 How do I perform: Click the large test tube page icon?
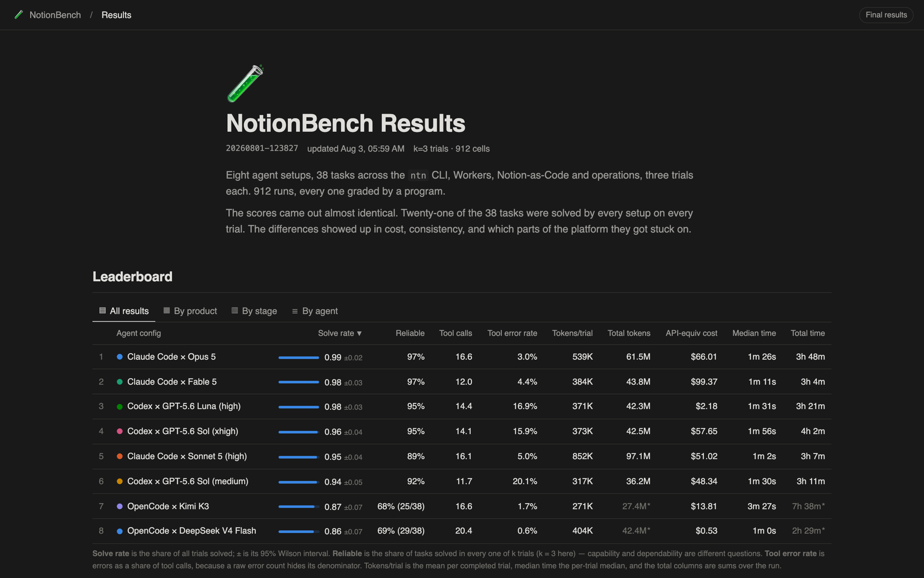coord(245,83)
